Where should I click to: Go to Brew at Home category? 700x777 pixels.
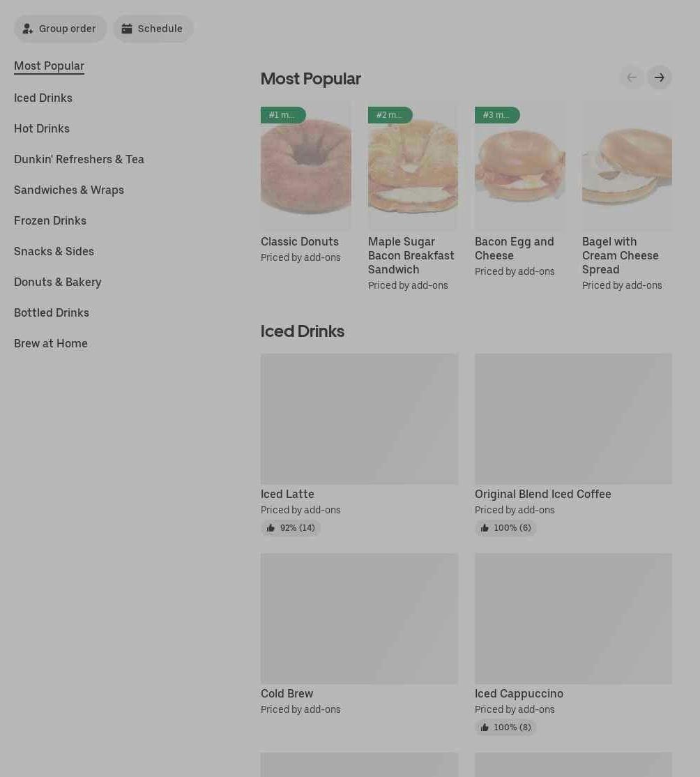(50, 344)
